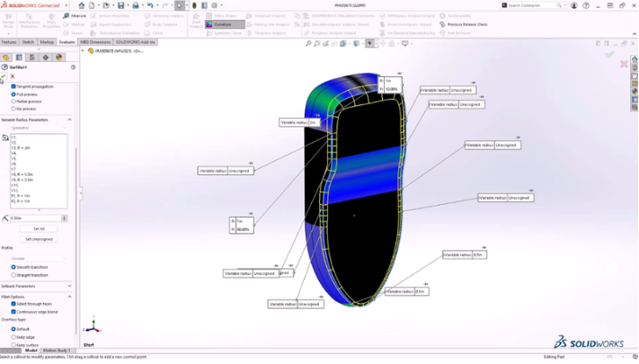Open the Design Study dropdown arrow
Viewport: 639px width, 364px height.
coord(8,33)
